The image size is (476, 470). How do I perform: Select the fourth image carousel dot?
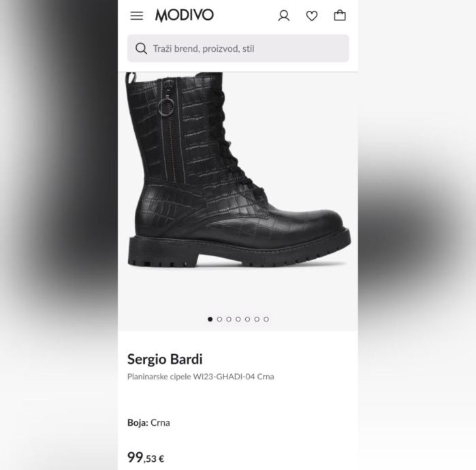(238, 319)
